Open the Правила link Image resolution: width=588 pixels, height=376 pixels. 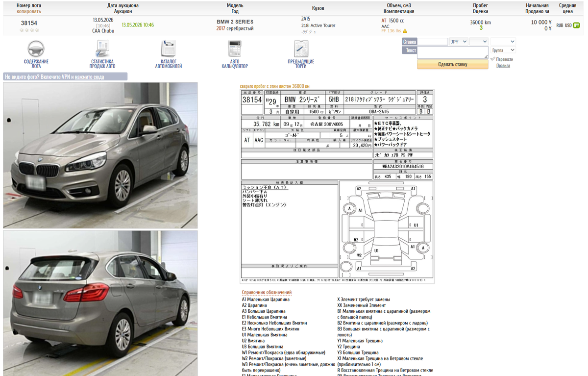503,66
